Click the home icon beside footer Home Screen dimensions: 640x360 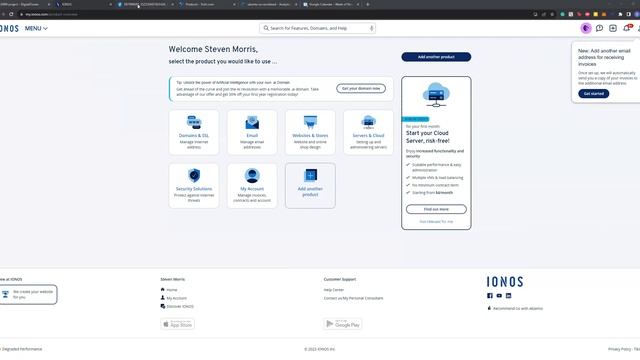click(162, 289)
